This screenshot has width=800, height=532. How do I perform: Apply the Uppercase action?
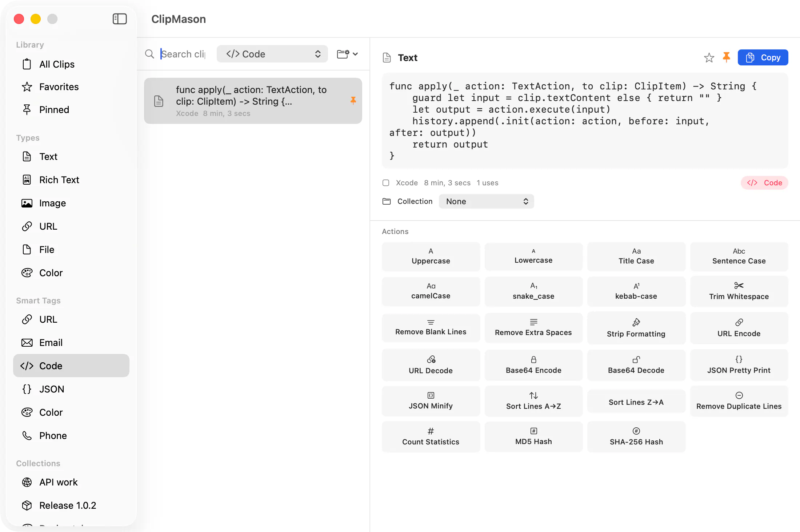431,257
